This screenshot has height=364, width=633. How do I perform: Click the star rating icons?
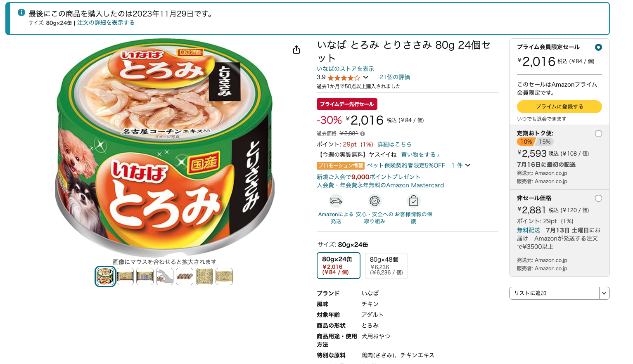[344, 78]
